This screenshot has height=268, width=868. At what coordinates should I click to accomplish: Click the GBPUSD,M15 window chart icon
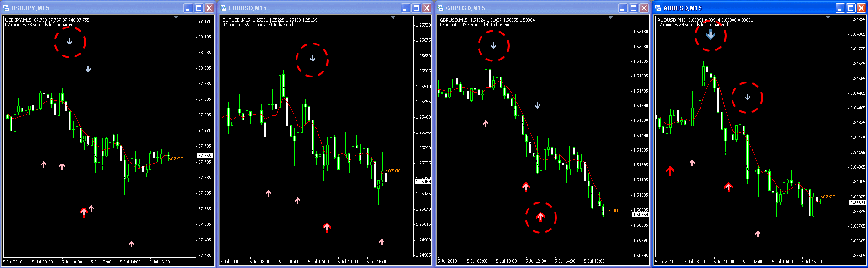pos(441,8)
